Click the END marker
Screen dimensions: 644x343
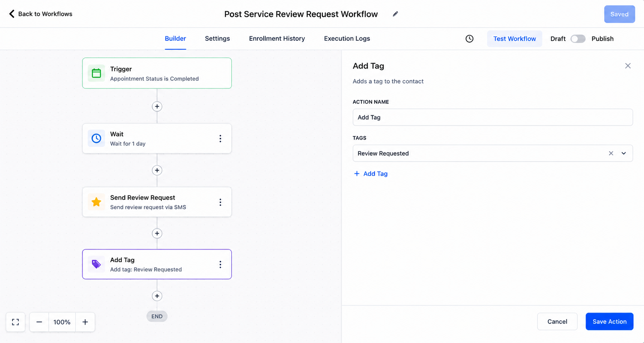pos(157,316)
